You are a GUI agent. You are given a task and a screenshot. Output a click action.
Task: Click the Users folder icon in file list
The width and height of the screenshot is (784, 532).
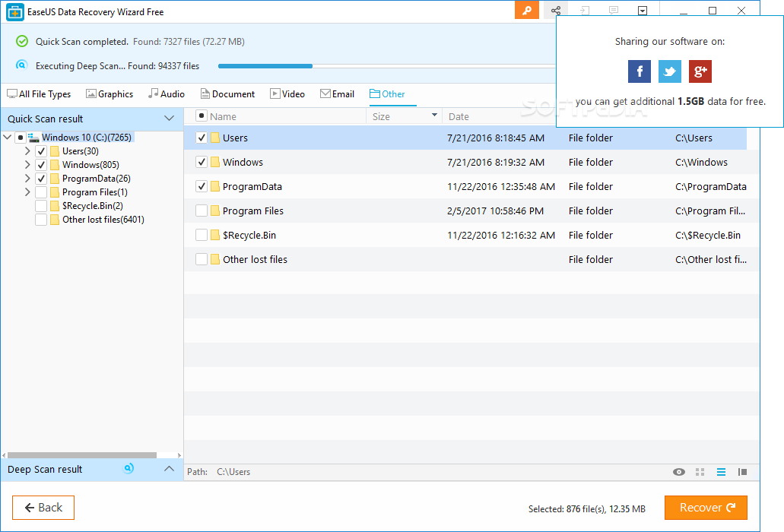coord(215,138)
